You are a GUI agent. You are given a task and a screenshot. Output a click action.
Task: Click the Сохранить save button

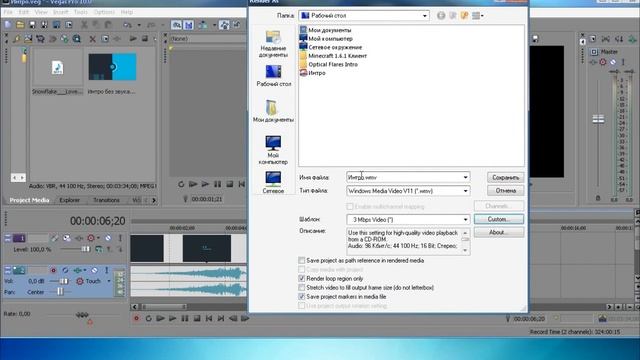click(x=505, y=178)
